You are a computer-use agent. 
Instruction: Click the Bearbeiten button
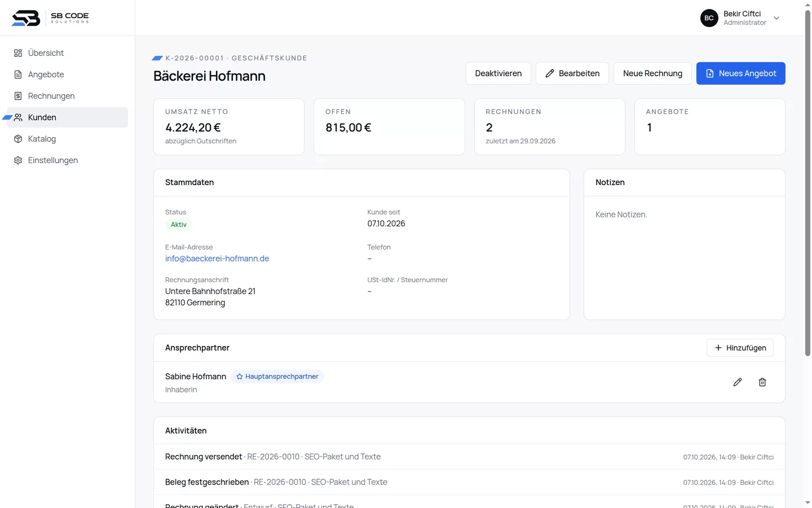tap(572, 73)
